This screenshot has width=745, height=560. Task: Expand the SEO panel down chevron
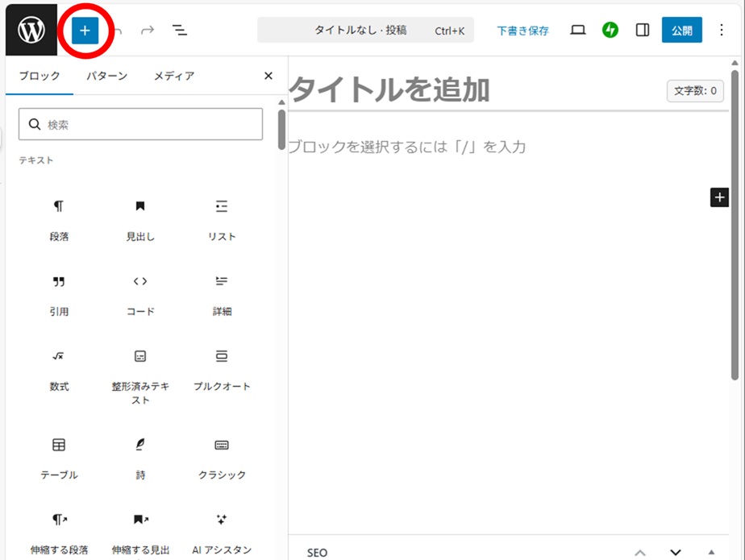[x=676, y=552]
